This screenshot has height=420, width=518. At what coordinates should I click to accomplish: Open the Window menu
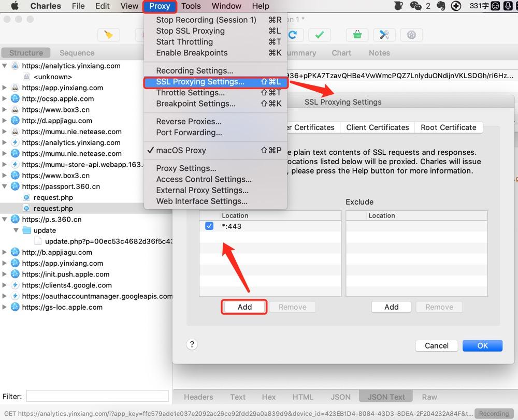tap(226, 6)
